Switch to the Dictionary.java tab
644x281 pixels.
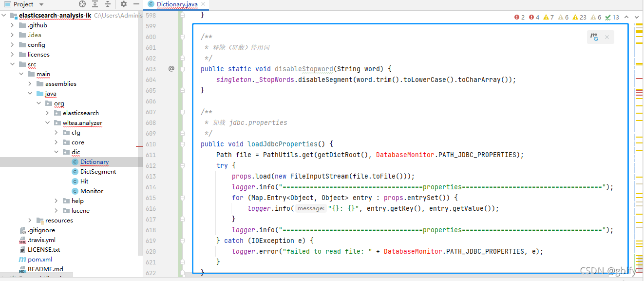(177, 4)
